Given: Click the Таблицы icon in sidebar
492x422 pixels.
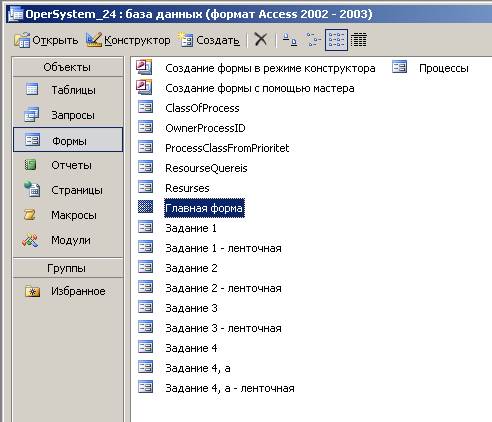Looking at the screenshot, I should click(x=32, y=89).
